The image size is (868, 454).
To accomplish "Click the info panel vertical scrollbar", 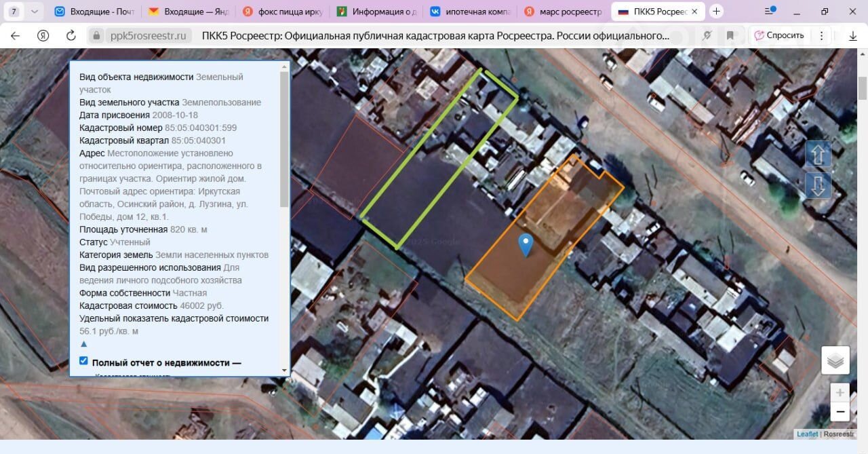I will [285, 136].
